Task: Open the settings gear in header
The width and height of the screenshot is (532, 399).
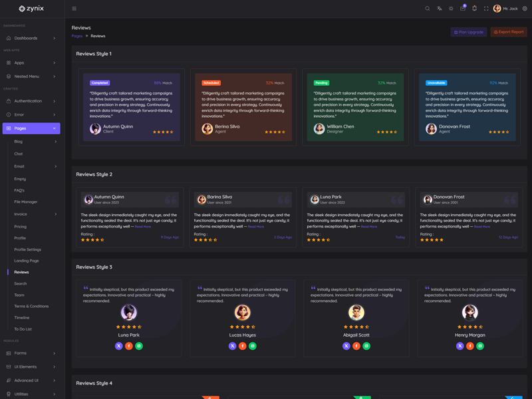Action: pos(525,9)
